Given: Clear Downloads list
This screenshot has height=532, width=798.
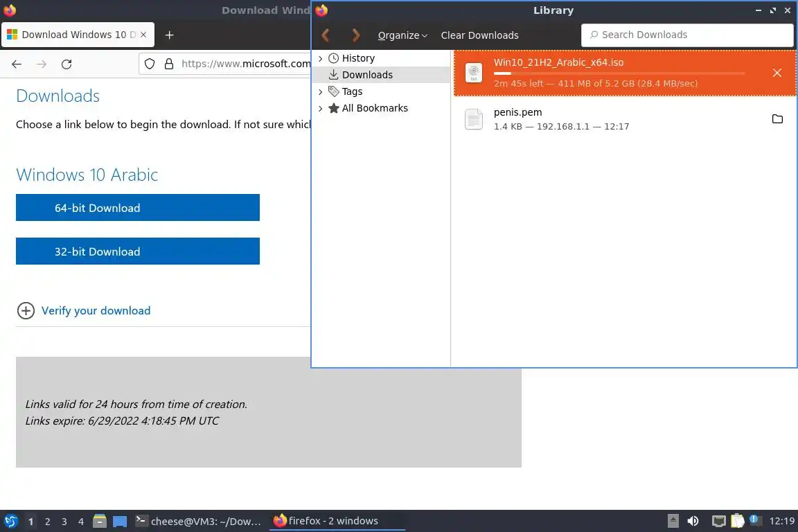Looking at the screenshot, I should pos(479,35).
